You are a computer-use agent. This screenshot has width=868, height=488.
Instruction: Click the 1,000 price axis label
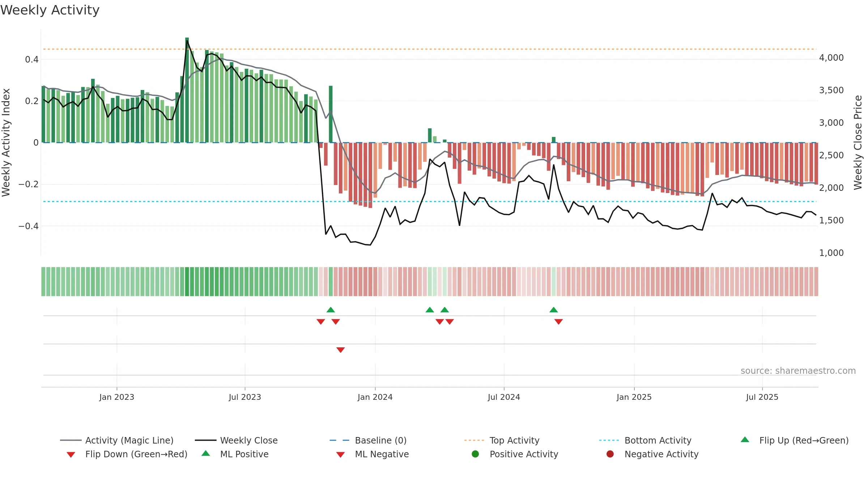coord(831,253)
